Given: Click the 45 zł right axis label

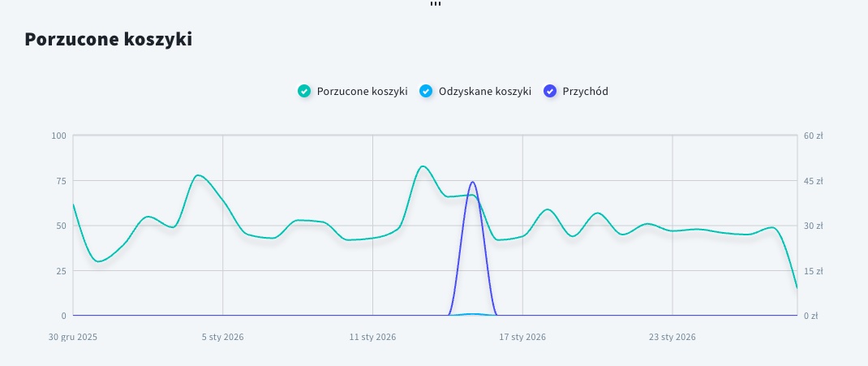Looking at the screenshot, I should (814, 181).
